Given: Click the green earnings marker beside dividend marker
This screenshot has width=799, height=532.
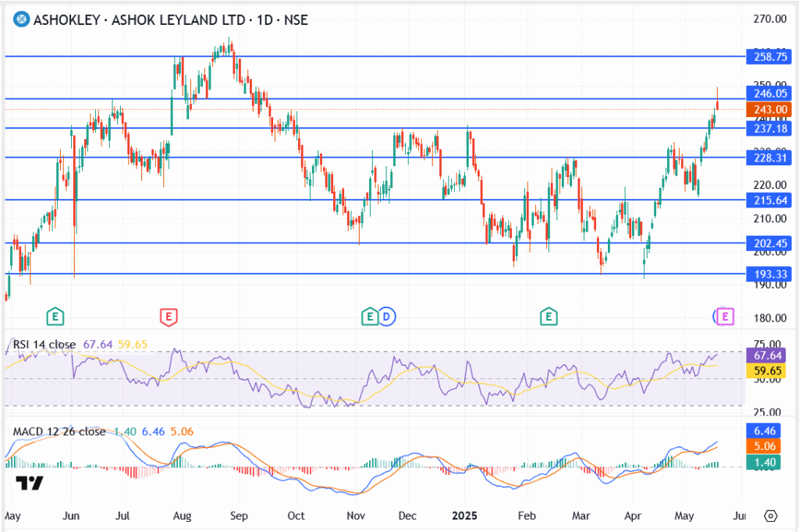Looking at the screenshot, I should (369, 316).
